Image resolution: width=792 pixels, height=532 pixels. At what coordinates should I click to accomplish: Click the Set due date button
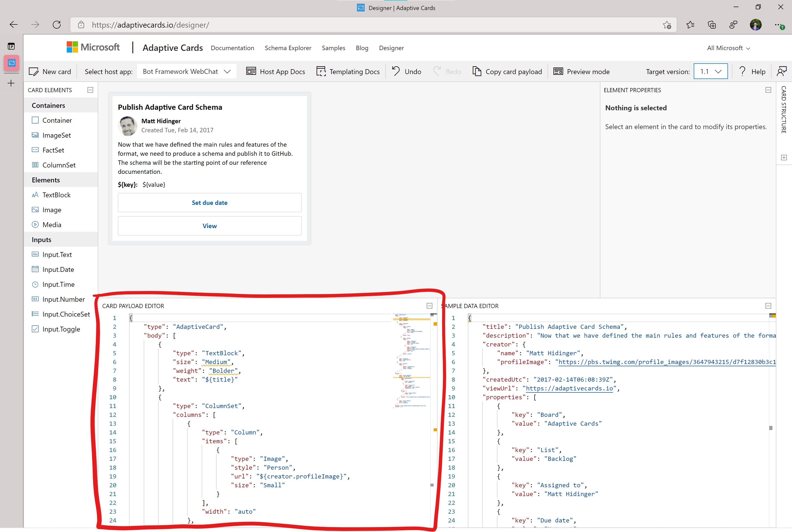pyautogui.click(x=209, y=202)
